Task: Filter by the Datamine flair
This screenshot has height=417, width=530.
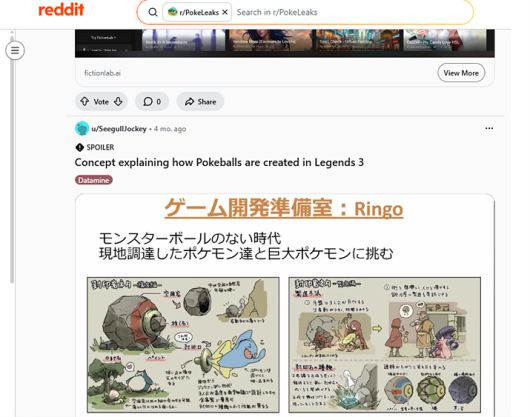Action: click(94, 180)
